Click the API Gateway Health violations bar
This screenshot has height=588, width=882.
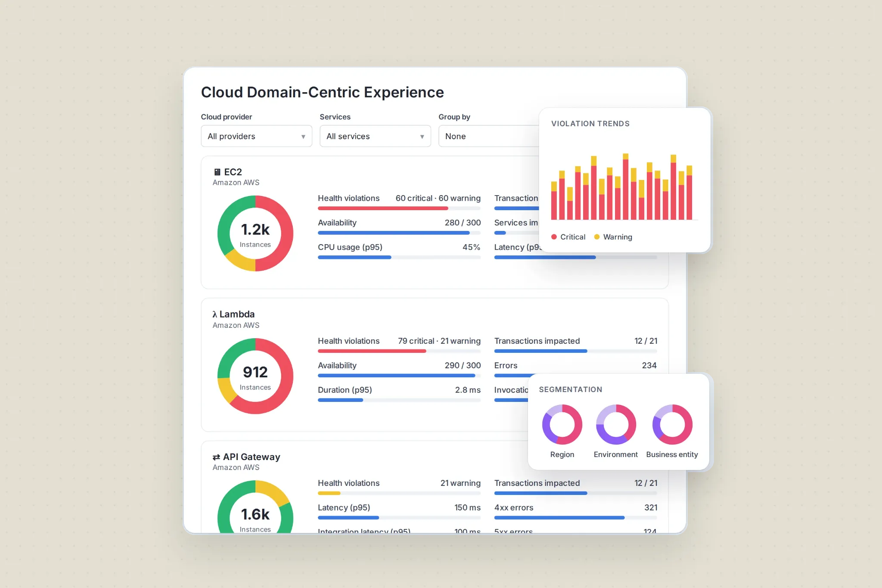click(x=399, y=493)
